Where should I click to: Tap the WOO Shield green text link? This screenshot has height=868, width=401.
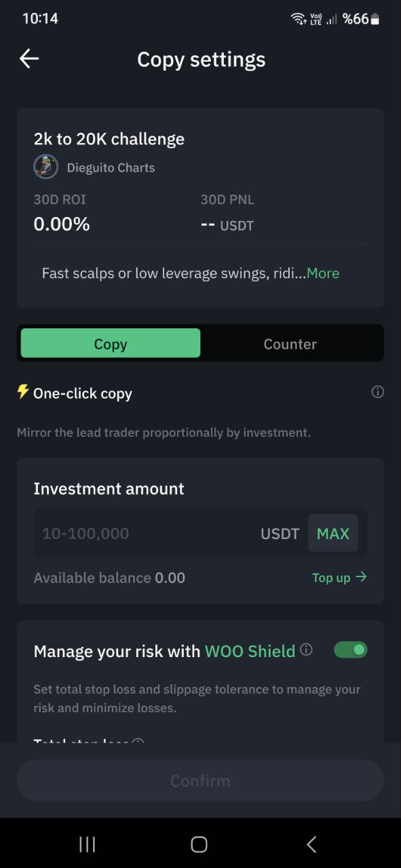[250, 651]
